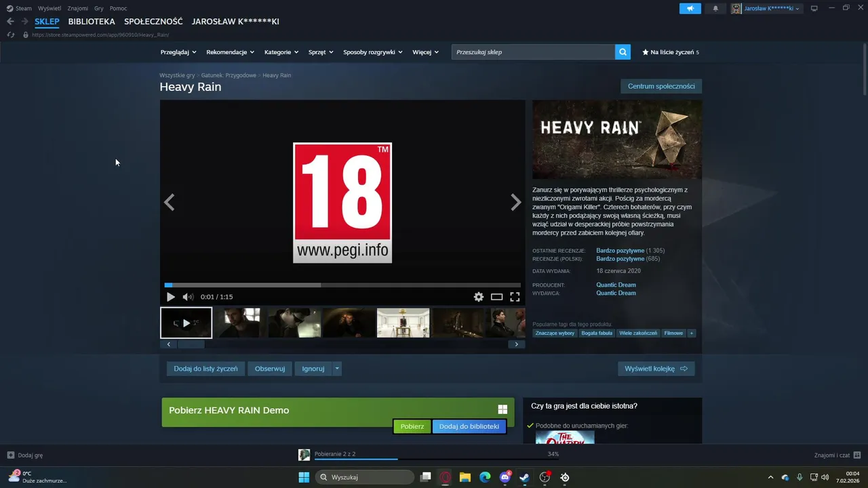This screenshot has width=868, height=488.
Task: Click Centrum społeczności button
Action: pyautogui.click(x=661, y=86)
